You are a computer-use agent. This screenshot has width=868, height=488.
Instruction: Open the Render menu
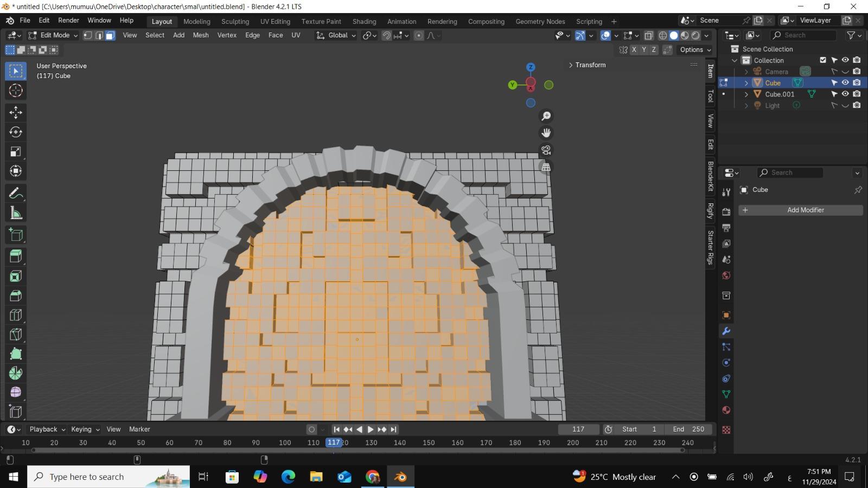68,21
